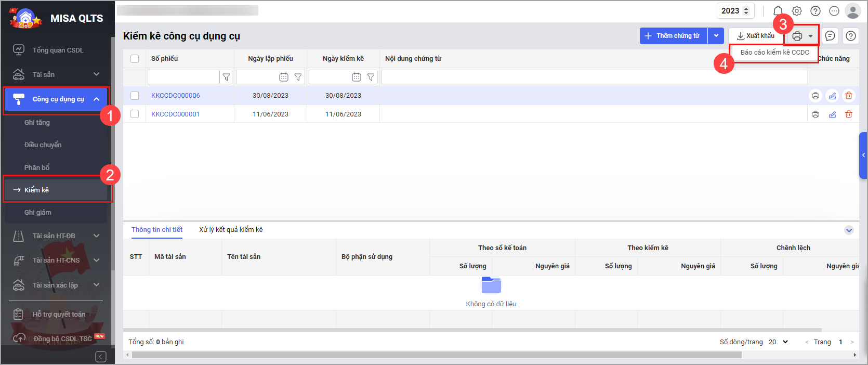Image resolution: width=868 pixels, height=365 pixels.
Task: Switch to Thông tin chi tiết tab
Action: click(157, 230)
